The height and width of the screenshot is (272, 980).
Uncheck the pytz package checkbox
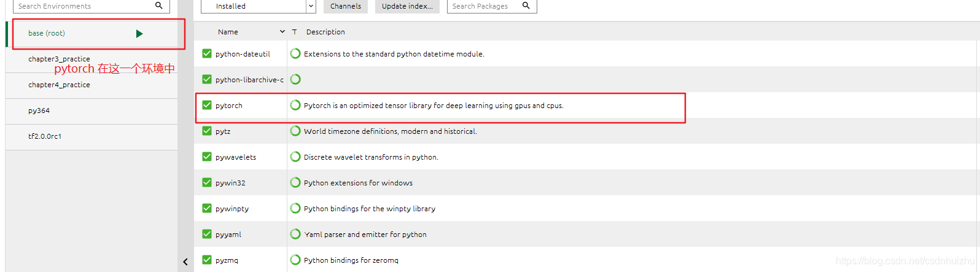(207, 131)
